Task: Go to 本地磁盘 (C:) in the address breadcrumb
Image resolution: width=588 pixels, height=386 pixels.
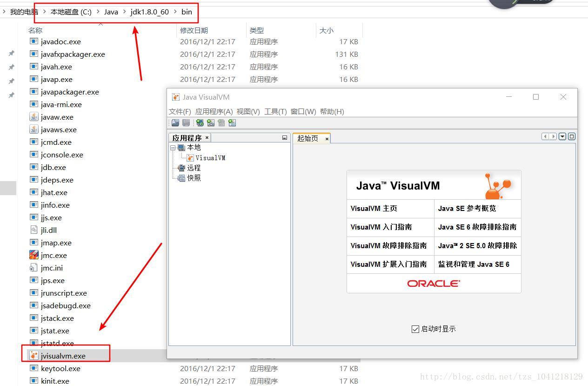Action: pyautogui.click(x=71, y=12)
